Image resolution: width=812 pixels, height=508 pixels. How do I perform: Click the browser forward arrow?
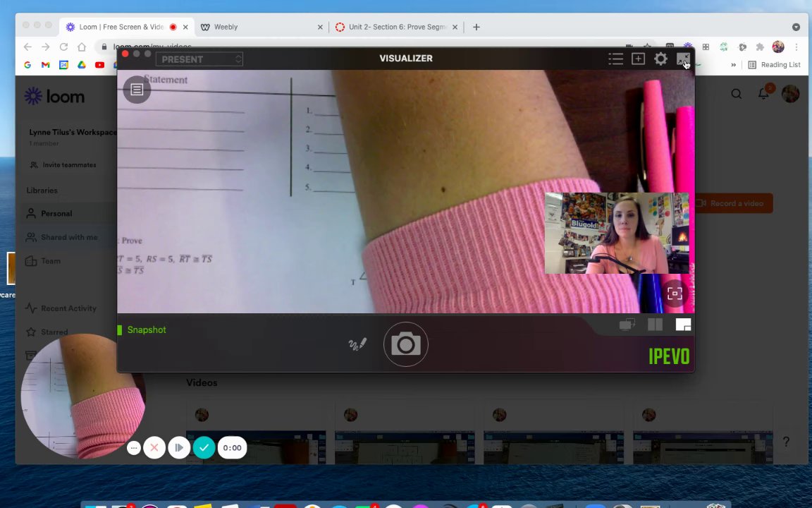[46, 47]
